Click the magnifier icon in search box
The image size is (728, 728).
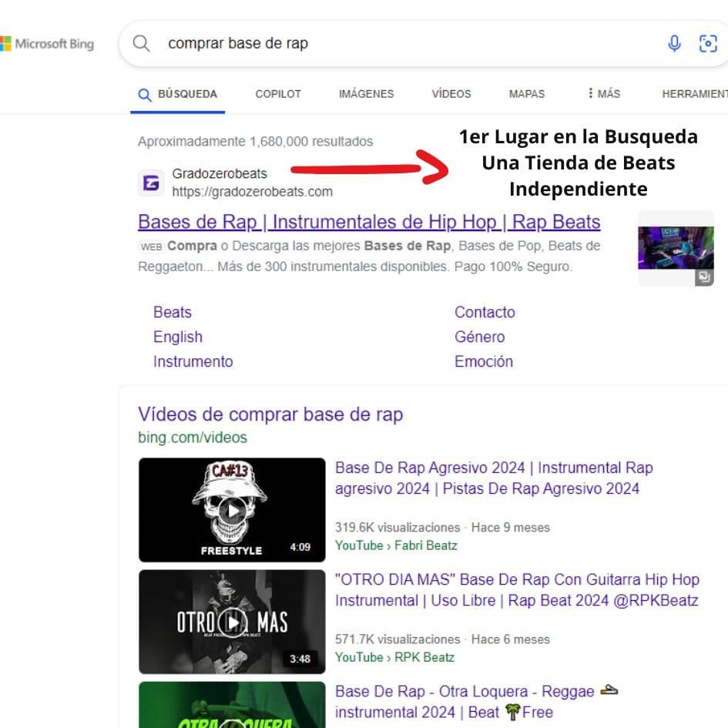(x=141, y=43)
